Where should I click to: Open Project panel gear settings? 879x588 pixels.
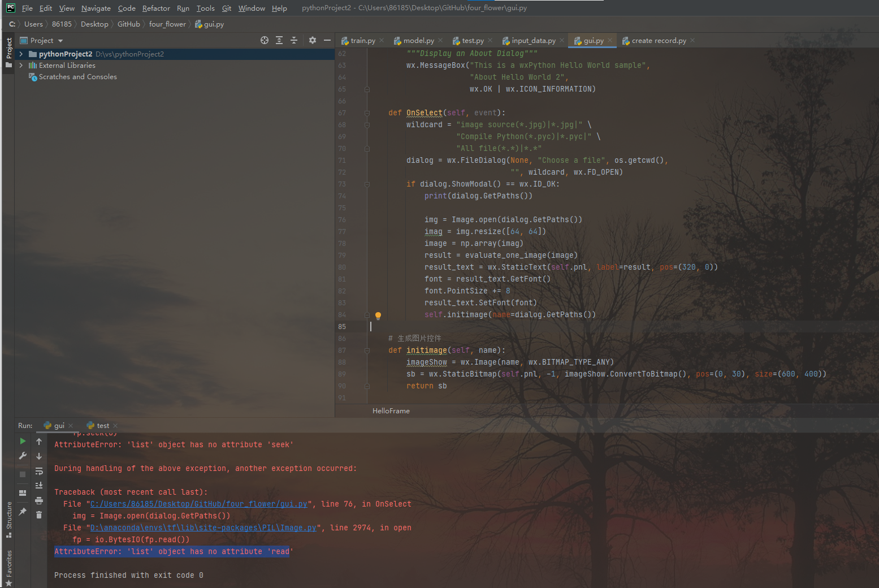tap(313, 40)
